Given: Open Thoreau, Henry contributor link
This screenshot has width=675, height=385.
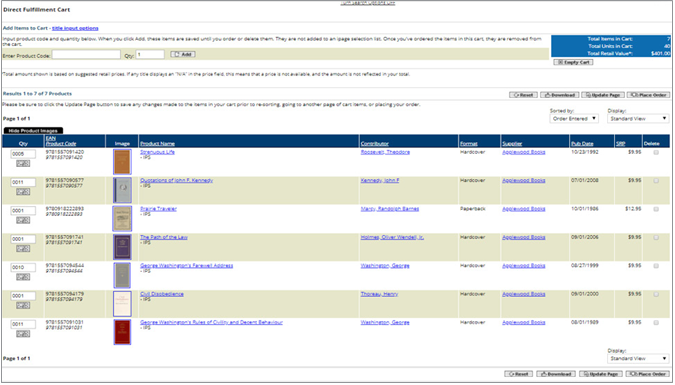Looking at the screenshot, I should point(379,294).
